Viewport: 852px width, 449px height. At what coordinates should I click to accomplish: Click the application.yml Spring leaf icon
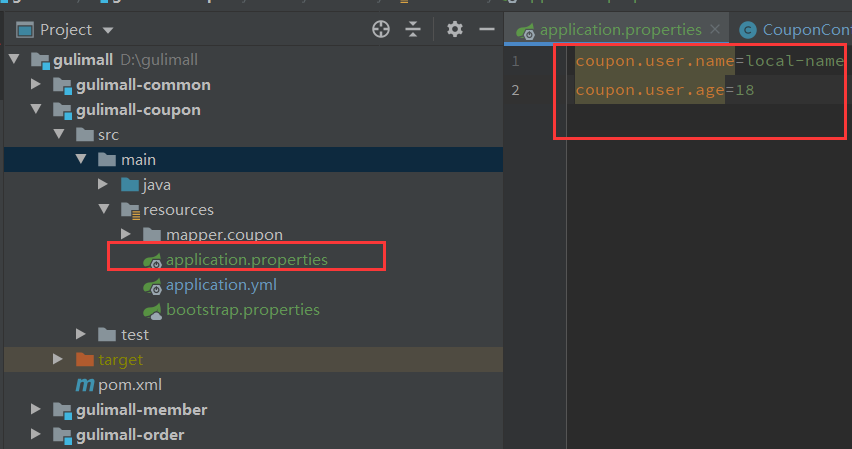click(152, 285)
